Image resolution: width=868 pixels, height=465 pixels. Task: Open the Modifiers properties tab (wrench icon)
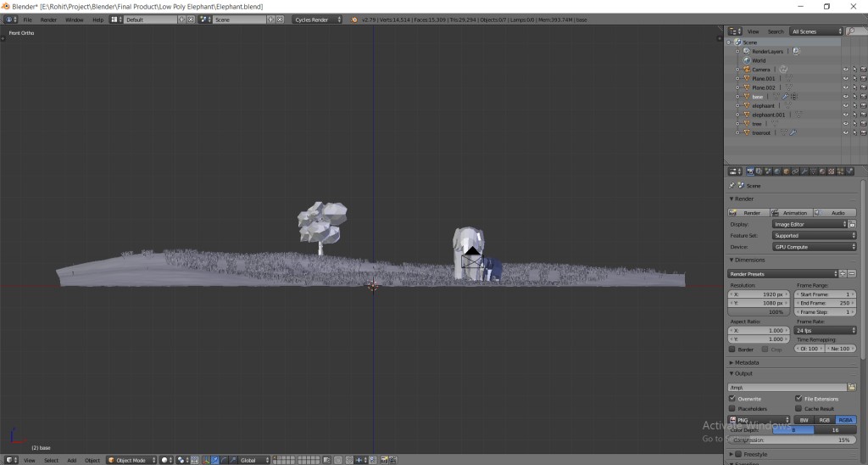[x=804, y=171]
